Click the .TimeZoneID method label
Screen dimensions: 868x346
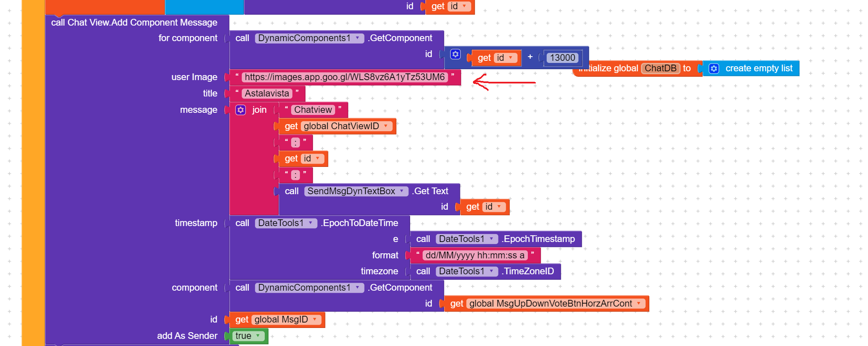[x=528, y=271]
